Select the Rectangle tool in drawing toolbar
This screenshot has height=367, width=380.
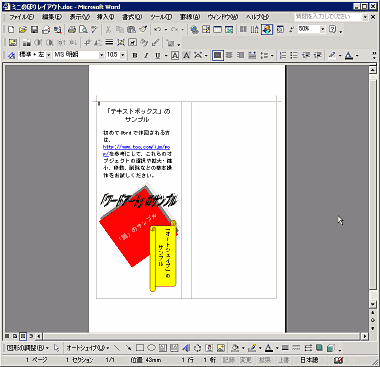(140, 348)
